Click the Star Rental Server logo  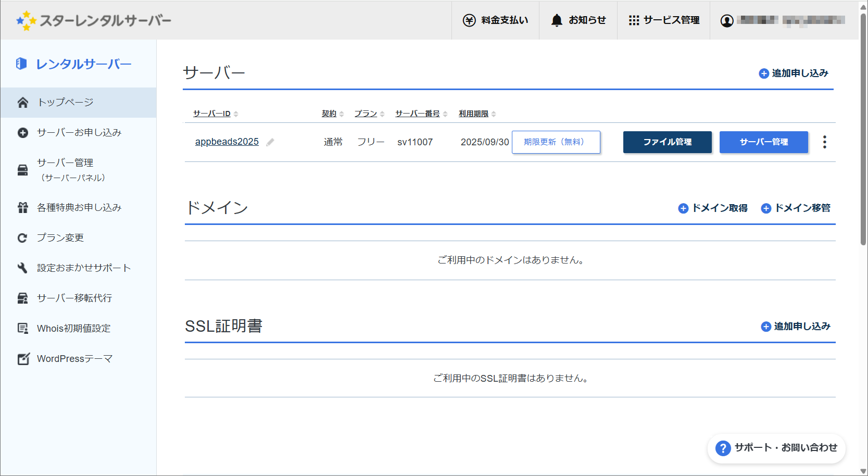point(94,20)
